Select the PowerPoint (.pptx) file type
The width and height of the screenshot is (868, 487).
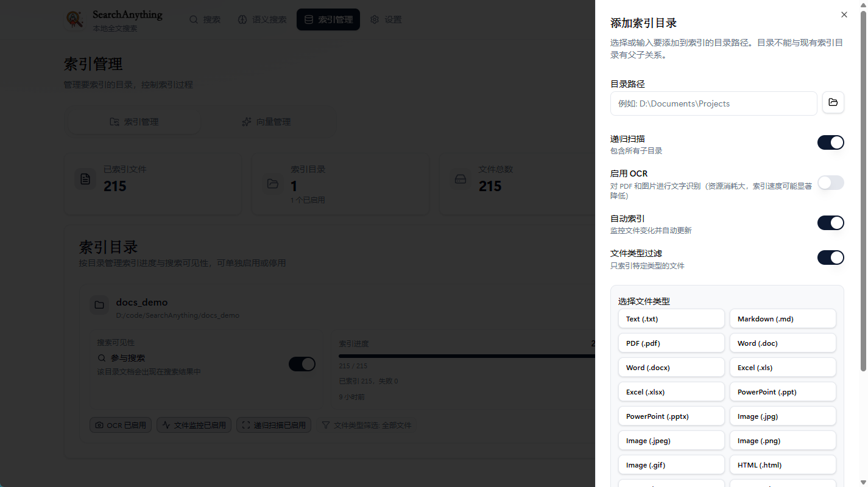pos(671,416)
